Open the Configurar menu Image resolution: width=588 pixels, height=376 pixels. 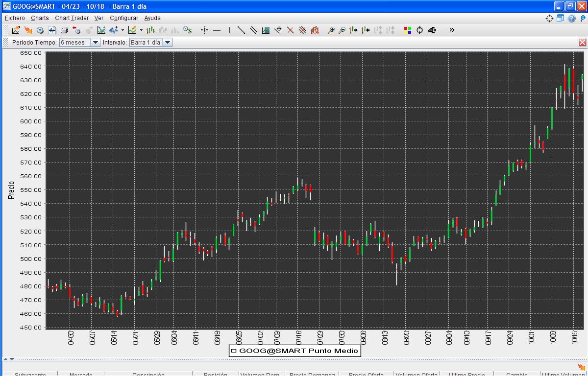coord(124,18)
